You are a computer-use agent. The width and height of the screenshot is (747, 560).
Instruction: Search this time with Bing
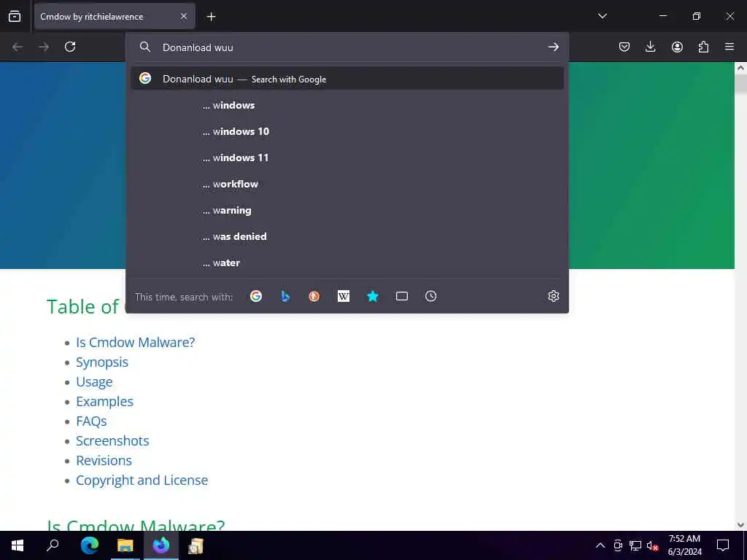pos(285,296)
